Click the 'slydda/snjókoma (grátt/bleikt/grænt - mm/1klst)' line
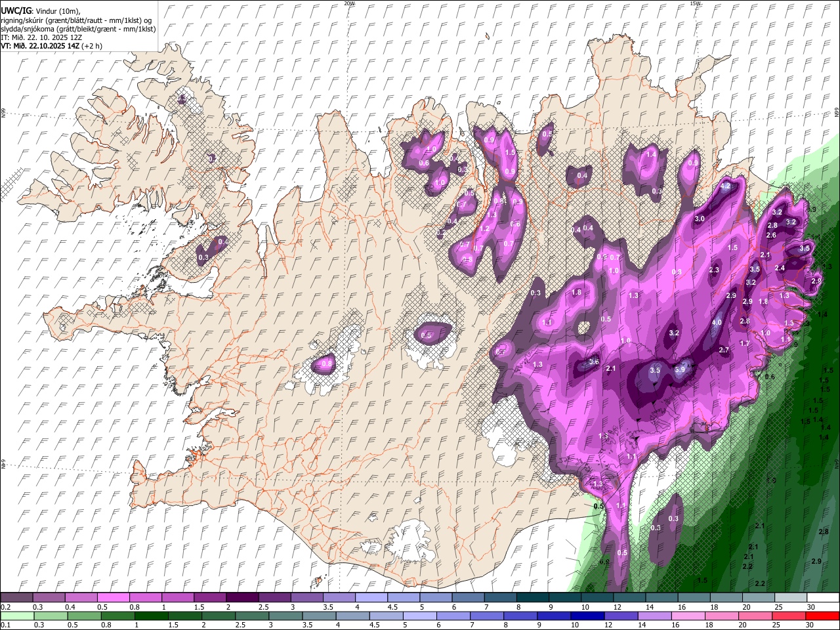This screenshot has width=840, height=630. click(x=78, y=29)
